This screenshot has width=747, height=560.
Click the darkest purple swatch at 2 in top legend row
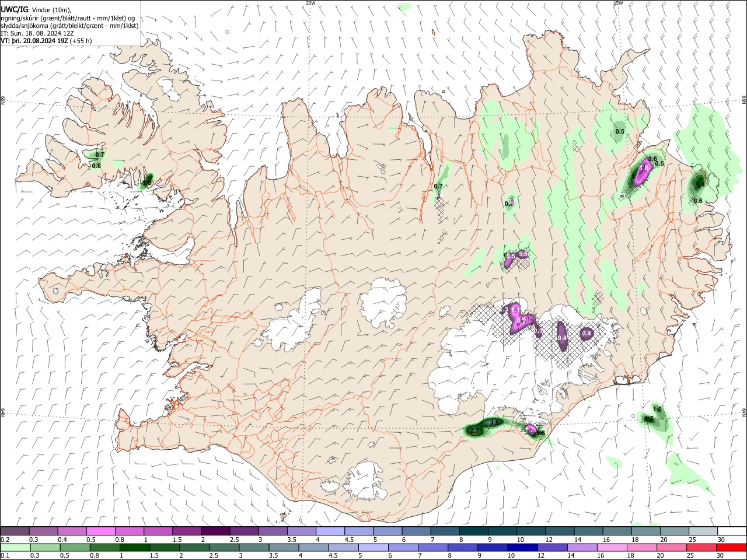click(x=214, y=531)
